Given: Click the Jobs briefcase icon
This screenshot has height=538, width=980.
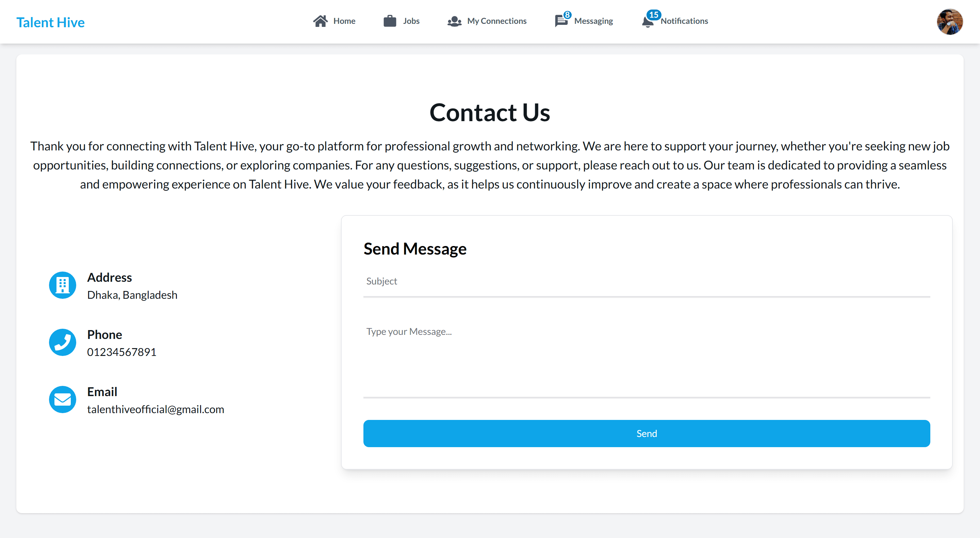Looking at the screenshot, I should (x=390, y=21).
